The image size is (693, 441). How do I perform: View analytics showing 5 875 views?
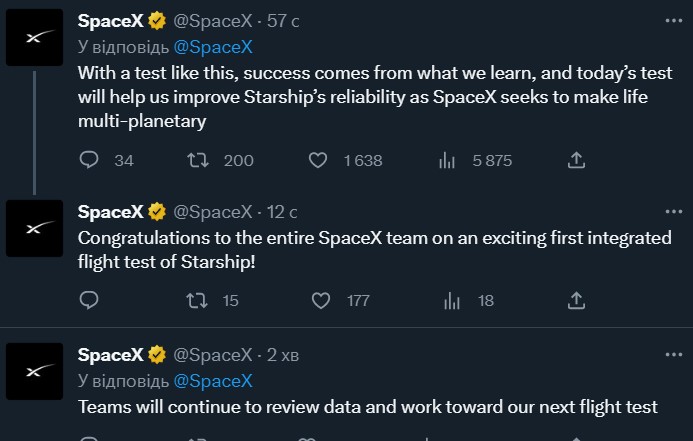coord(447,160)
